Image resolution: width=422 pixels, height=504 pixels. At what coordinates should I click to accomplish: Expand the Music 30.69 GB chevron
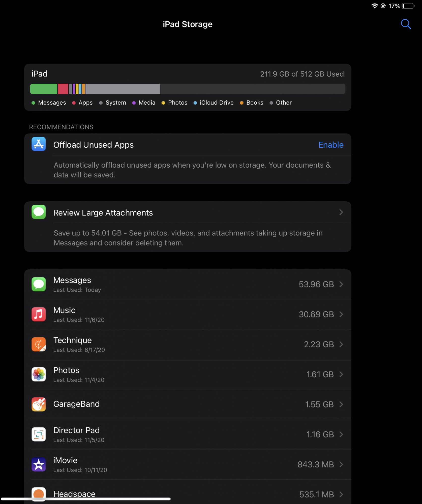[x=341, y=314]
